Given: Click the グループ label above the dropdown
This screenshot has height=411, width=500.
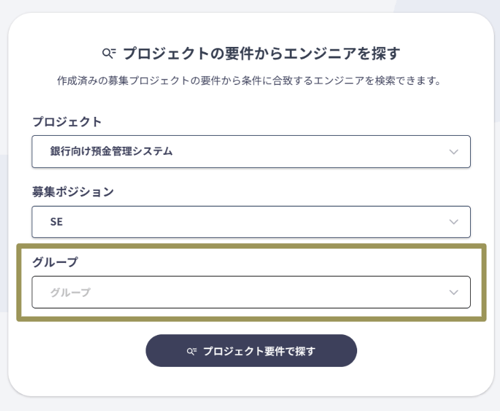Looking at the screenshot, I should click(x=55, y=262).
